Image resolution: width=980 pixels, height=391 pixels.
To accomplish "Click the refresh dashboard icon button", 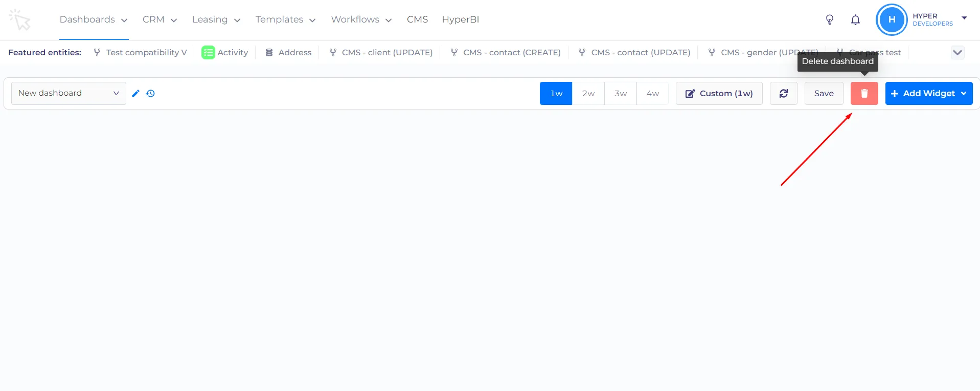I will coord(784,93).
